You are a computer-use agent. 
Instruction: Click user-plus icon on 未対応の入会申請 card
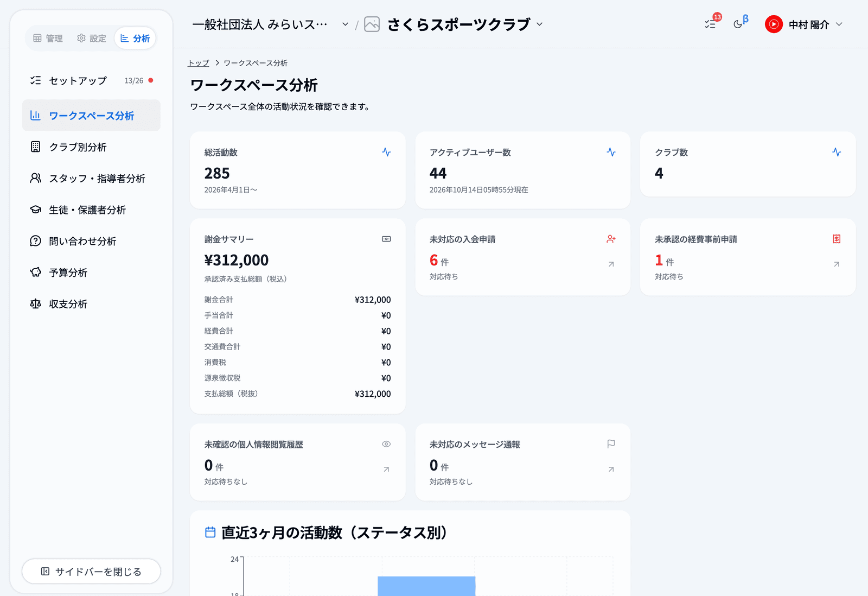click(611, 239)
